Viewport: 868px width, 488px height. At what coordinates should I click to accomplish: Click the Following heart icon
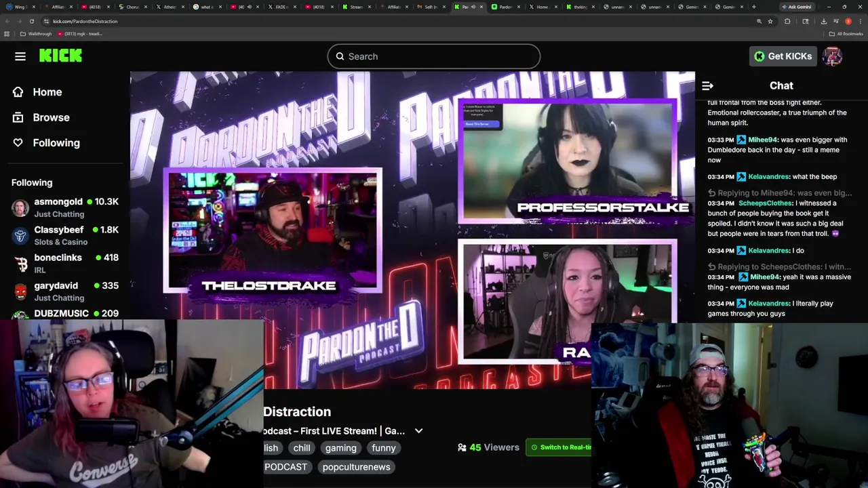18,143
